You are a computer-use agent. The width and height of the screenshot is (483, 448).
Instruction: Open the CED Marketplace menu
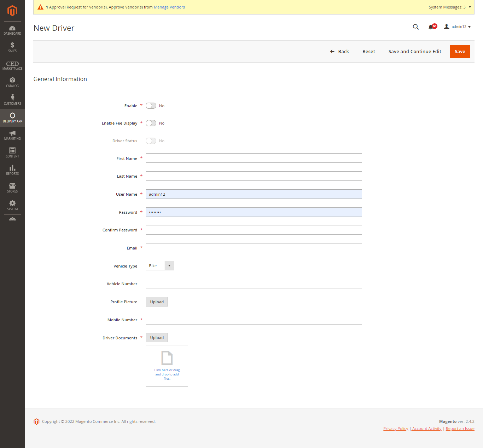(12, 65)
